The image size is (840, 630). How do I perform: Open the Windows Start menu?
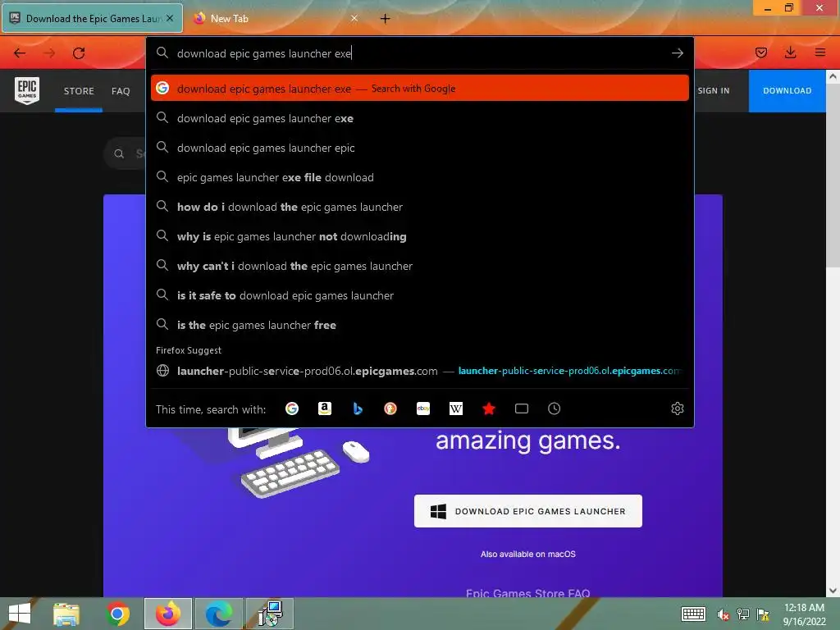20,614
